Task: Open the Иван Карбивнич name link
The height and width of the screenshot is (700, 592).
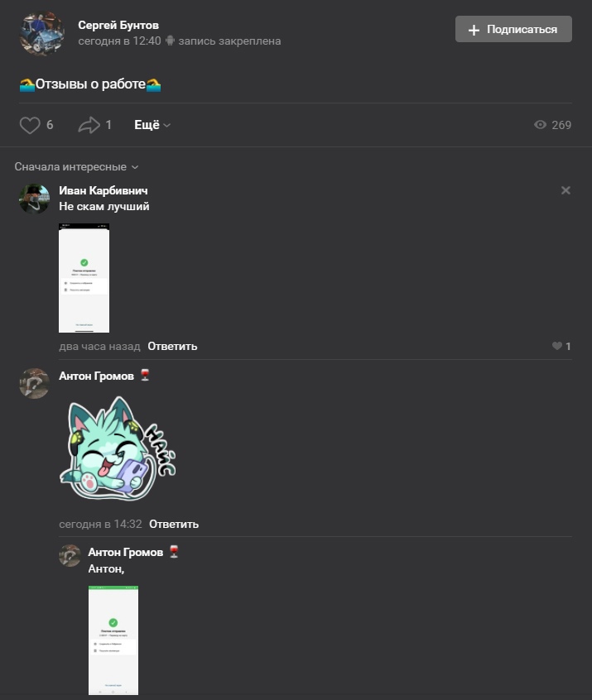Action: tap(103, 190)
